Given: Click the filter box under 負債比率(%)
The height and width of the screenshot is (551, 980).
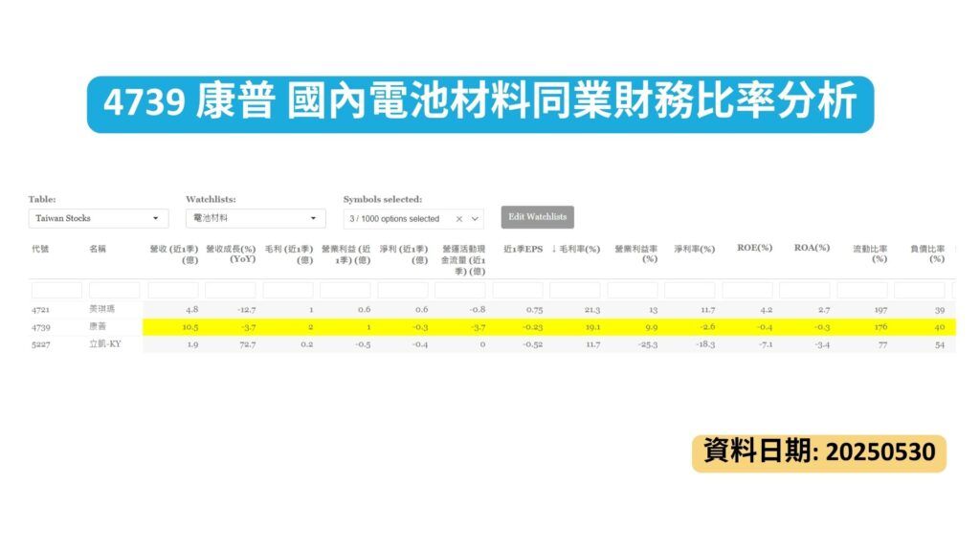Looking at the screenshot, I should (x=919, y=289).
